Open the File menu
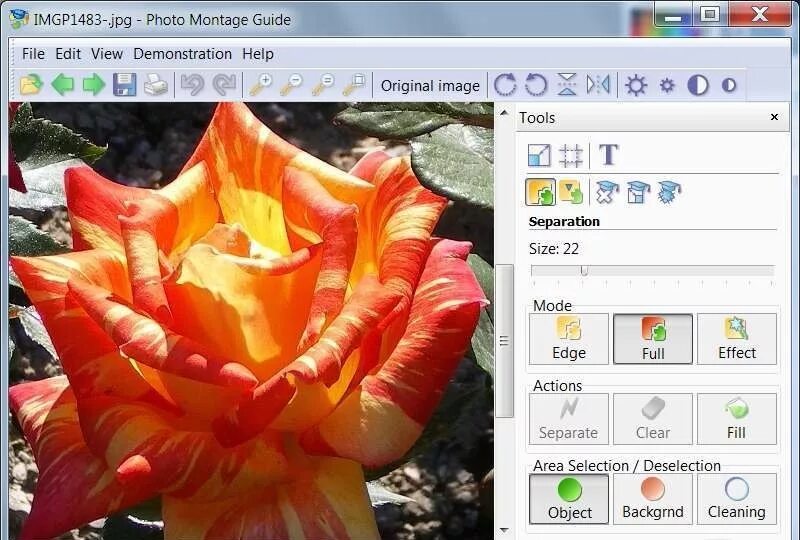 pyautogui.click(x=33, y=54)
